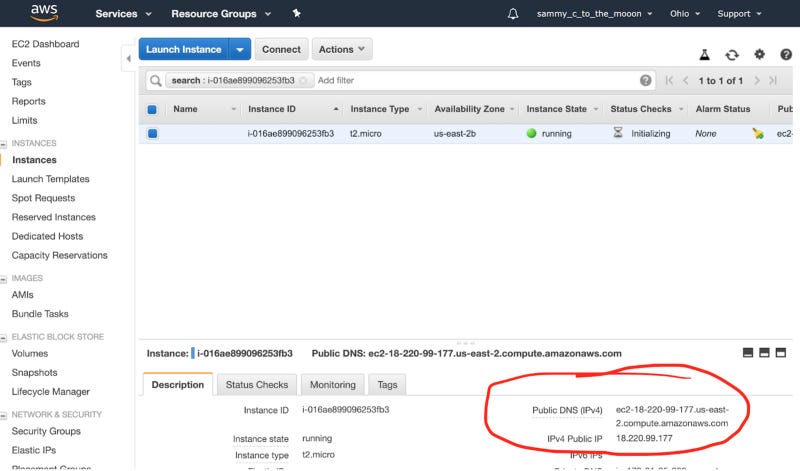Open Bundle Tasks in sidebar
This screenshot has height=471, width=800.
(x=40, y=314)
